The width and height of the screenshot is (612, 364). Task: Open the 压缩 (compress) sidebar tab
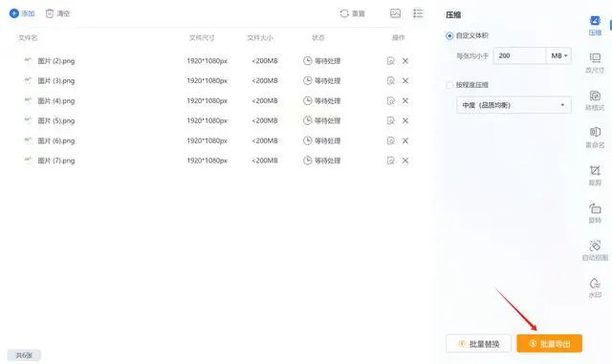coord(595,26)
